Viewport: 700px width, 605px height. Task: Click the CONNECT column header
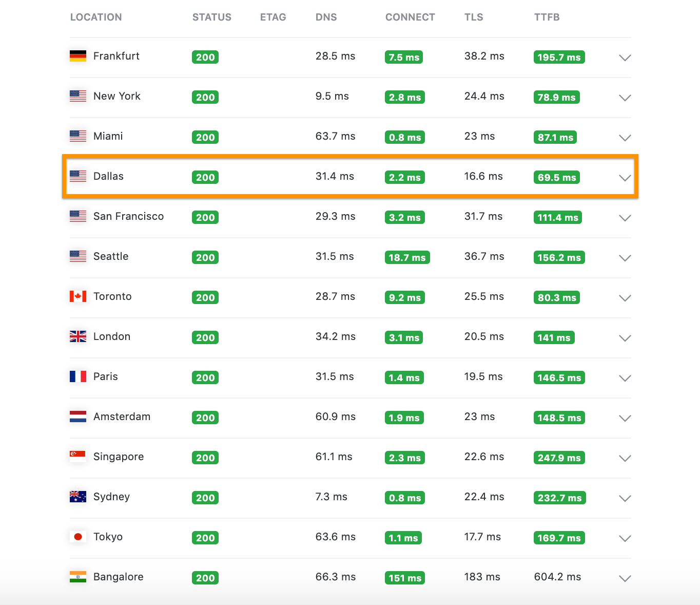pos(410,17)
